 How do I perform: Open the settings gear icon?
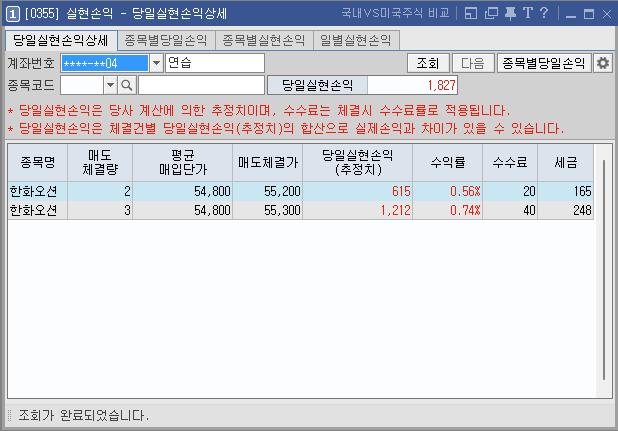point(603,63)
